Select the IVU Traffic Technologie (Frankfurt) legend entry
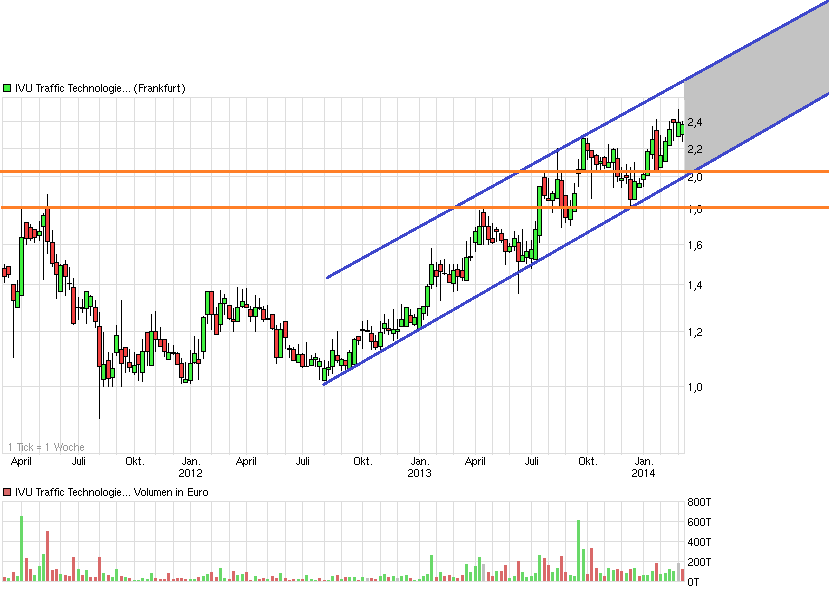The height and width of the screenshot is (590, 829). 100,89
